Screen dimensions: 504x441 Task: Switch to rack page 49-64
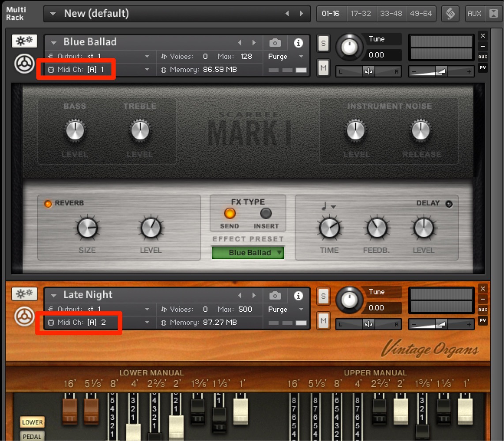click(x=421, y=14)
